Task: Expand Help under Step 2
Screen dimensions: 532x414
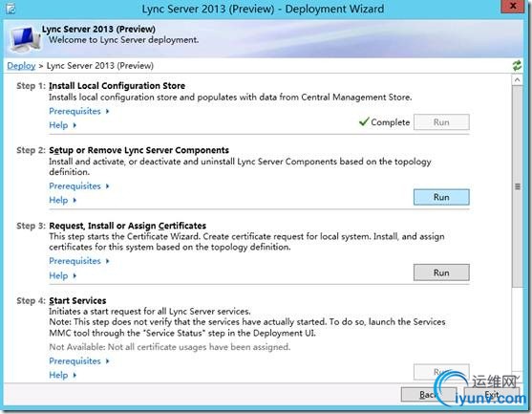Action: point(63,201)
